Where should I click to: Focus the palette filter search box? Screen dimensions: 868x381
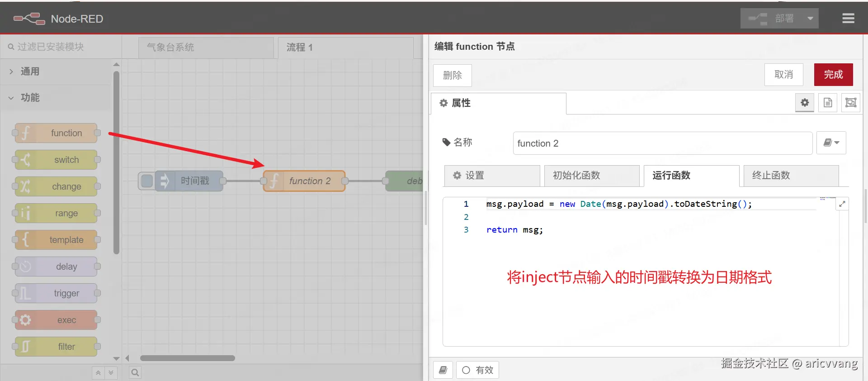pos(61,47)
